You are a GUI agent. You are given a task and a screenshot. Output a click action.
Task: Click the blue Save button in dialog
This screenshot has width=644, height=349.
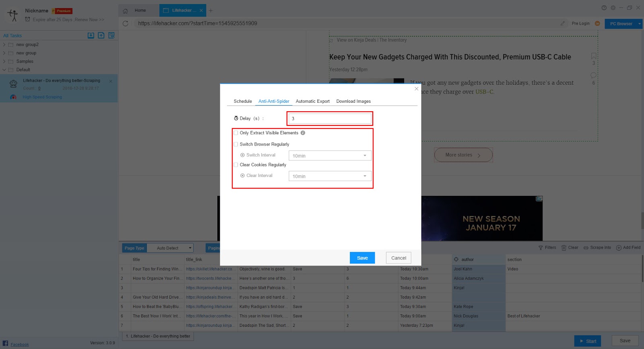[362, 258]
